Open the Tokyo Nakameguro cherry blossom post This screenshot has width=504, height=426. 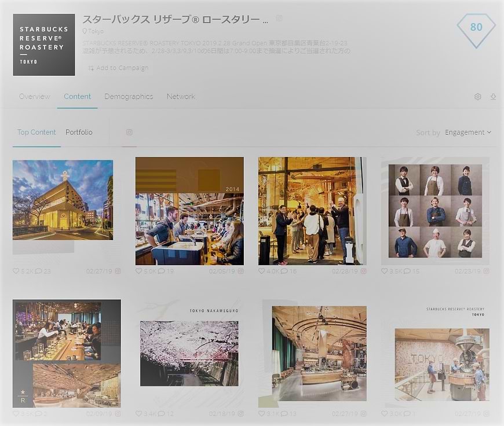[189, 354]
